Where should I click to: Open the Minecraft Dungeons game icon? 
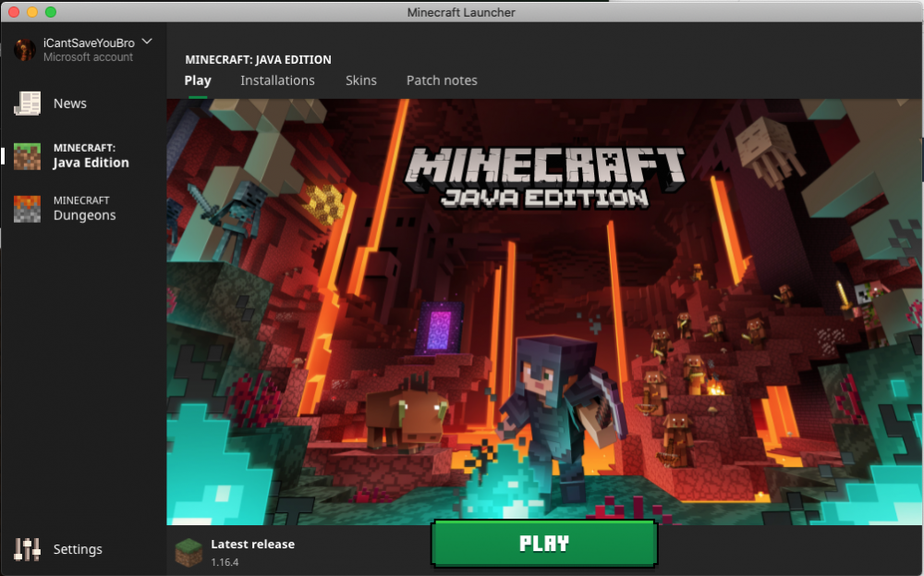coord(27,209)
